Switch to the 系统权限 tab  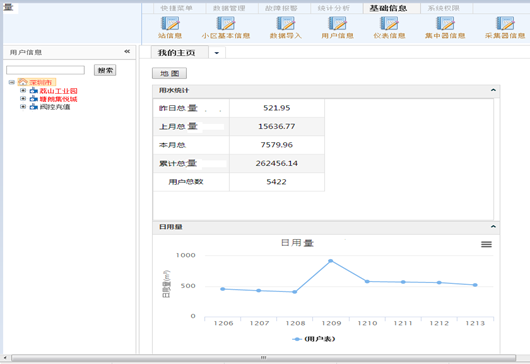click(444, 8)
